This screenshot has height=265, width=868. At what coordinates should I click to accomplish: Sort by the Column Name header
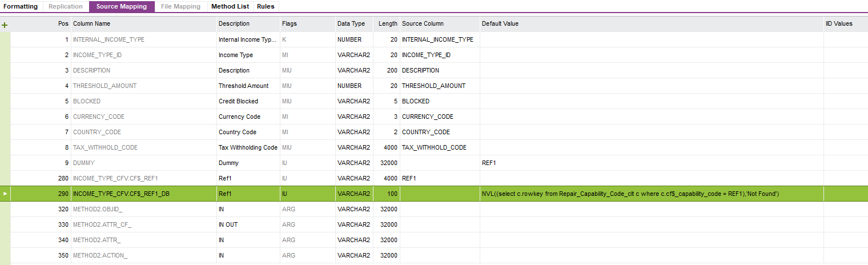point(92,24)
